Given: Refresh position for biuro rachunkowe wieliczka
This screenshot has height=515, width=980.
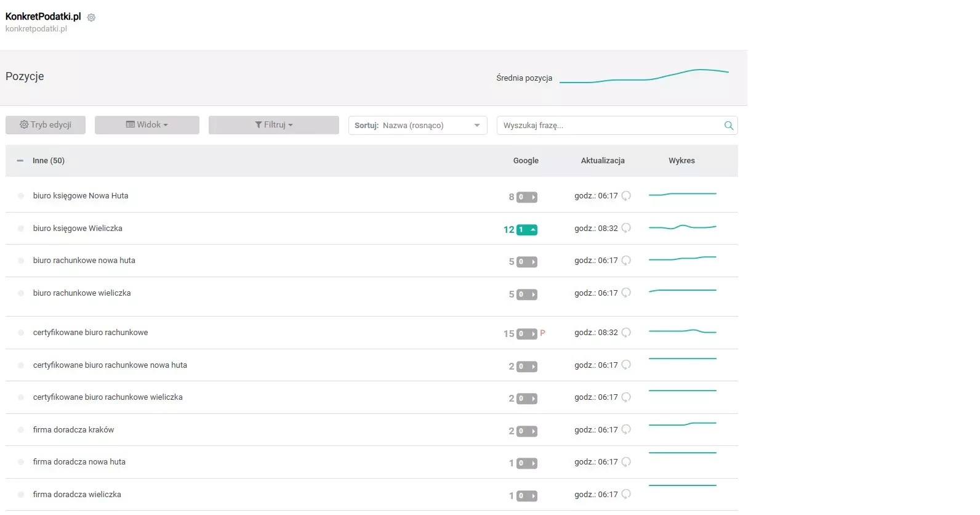Looking at the screenshot, I should [626, 293].
